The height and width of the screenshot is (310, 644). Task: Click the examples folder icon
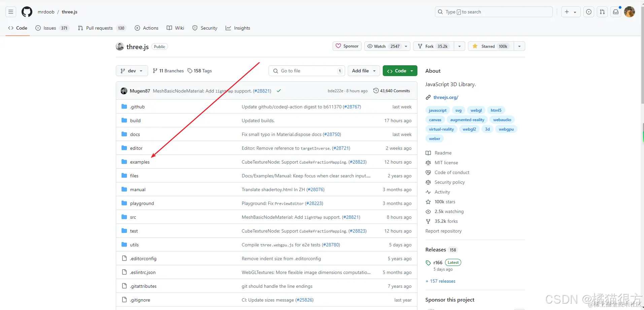pos(124,162)
